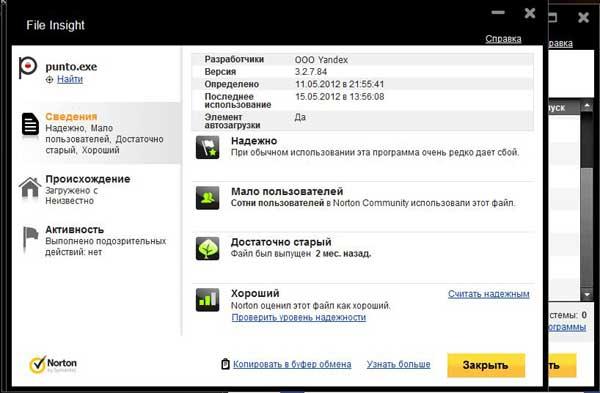Click the punto.exe application icon

point(28,67)
